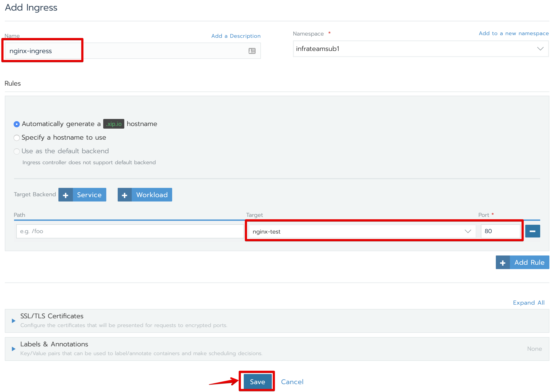Click Cancel to discard the ingress
Screen dimensions: 556x392
(292, 382)
